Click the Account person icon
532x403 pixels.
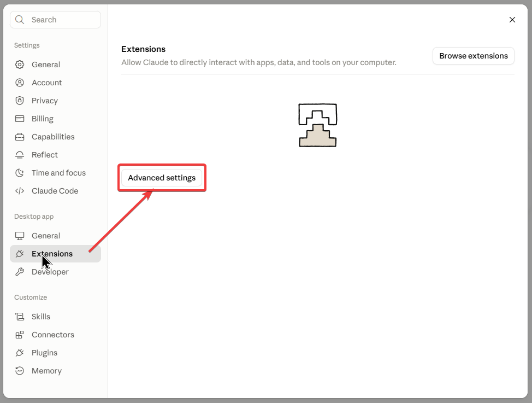coord(20,83)
